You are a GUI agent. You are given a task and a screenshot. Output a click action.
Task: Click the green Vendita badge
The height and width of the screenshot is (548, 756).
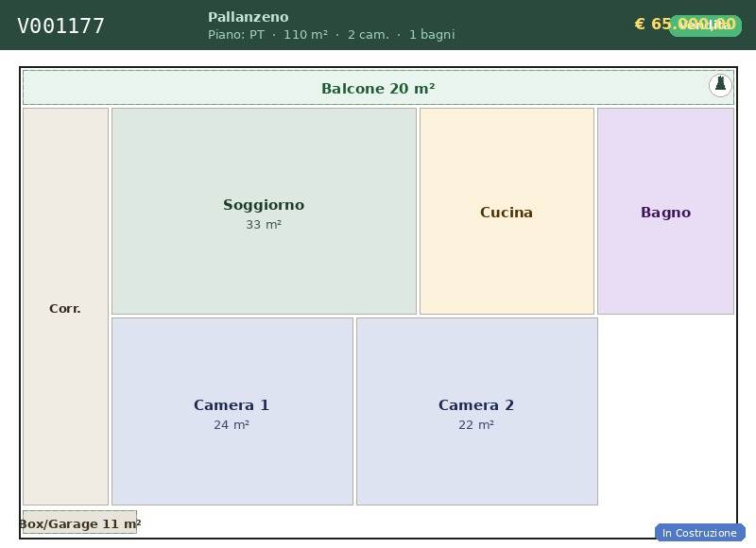705,26
